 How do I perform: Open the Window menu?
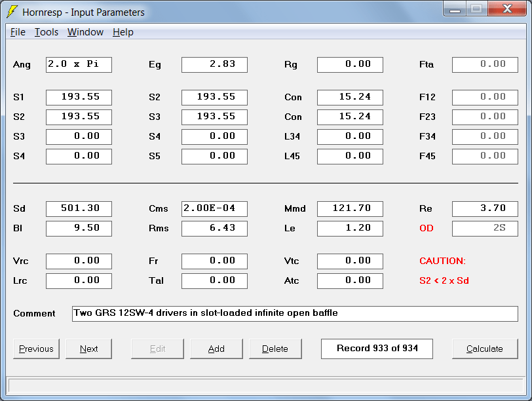coord(85,32)
